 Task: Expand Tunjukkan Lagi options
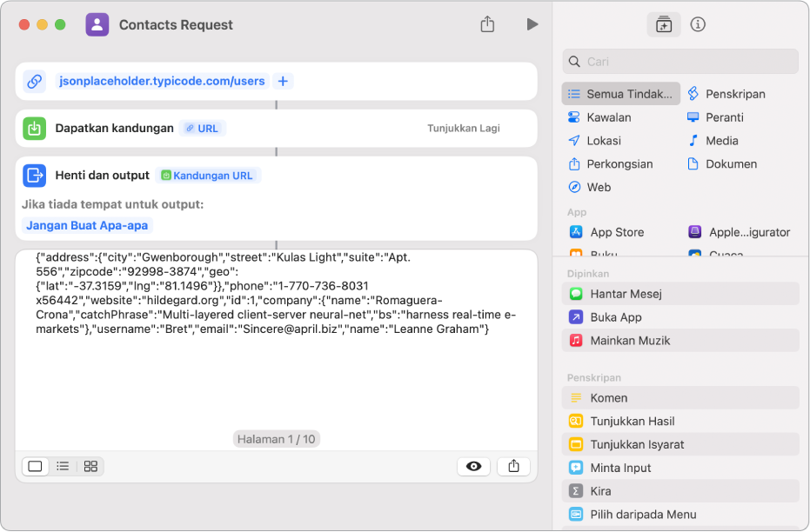(463, 128)
